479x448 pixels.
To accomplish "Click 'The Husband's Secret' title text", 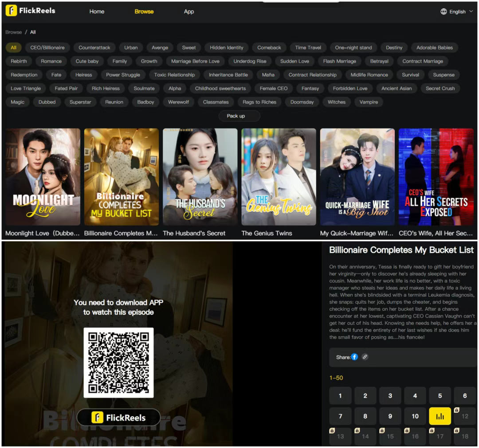I will [x=194, y=234].
